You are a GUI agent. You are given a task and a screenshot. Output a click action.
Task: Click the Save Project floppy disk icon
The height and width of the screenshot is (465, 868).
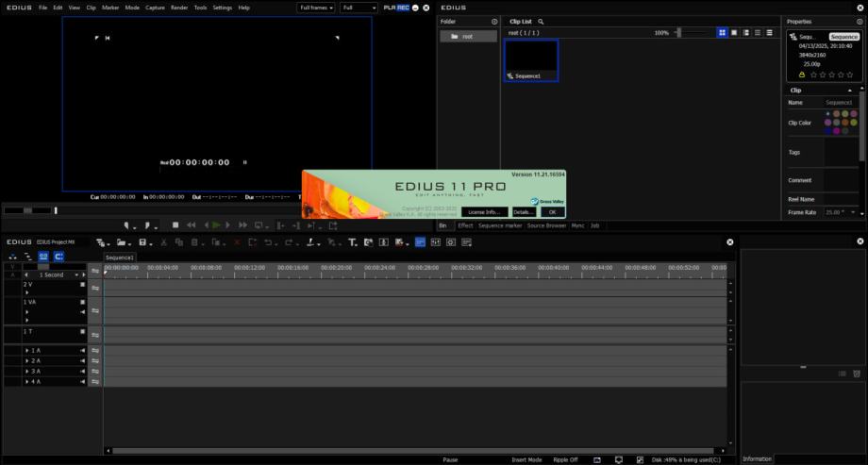(x=144, y=242)
